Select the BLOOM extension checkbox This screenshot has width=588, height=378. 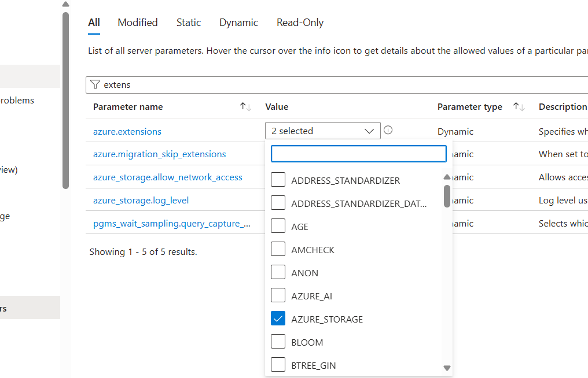tap(278, 341)
